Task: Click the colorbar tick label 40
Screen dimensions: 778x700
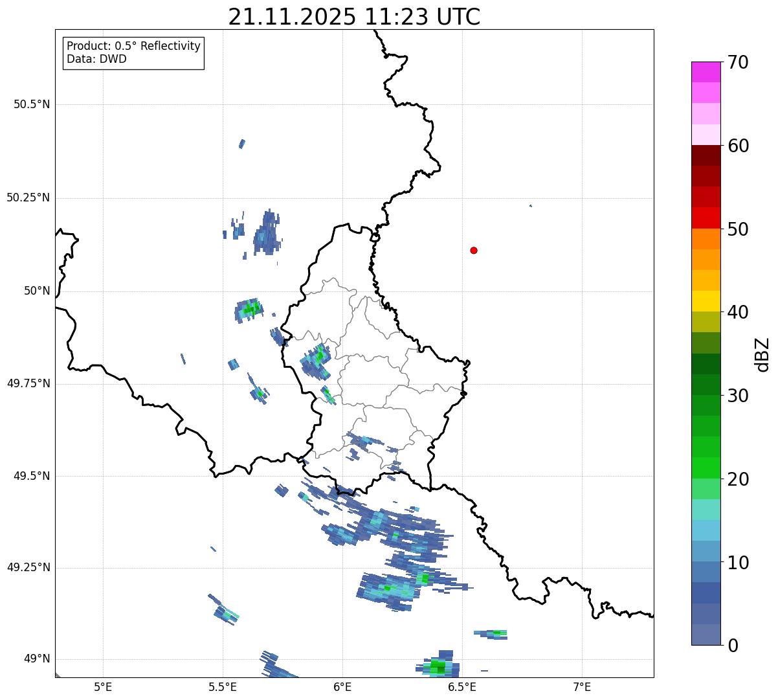Action: [738, 313]
